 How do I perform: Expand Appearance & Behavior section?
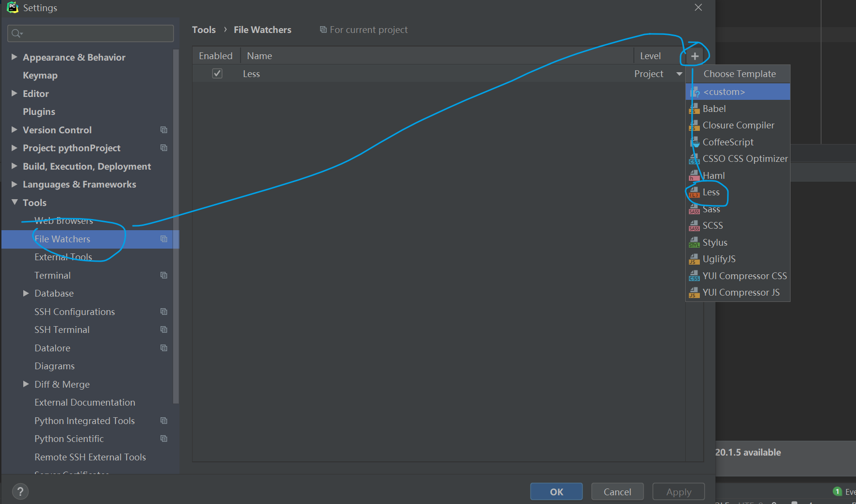point(14,57)
